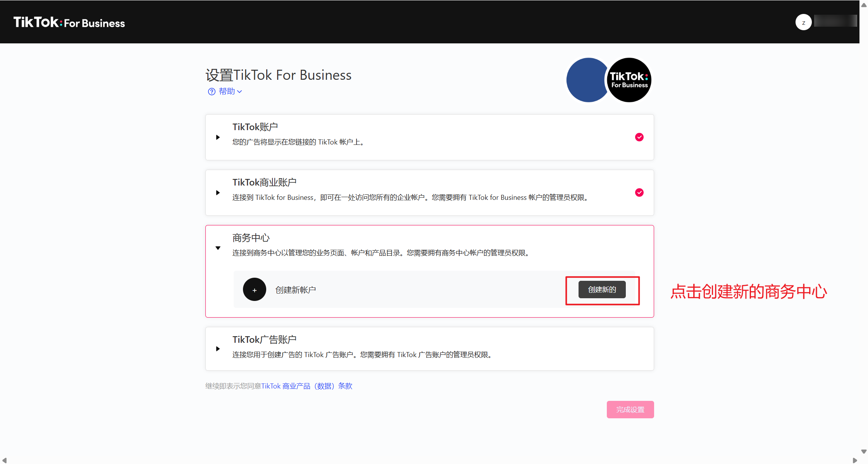The height and width of the screenshot is (464, 868).
Task: Click the checkmark on the TikTok账户 row
Action: 639,137
